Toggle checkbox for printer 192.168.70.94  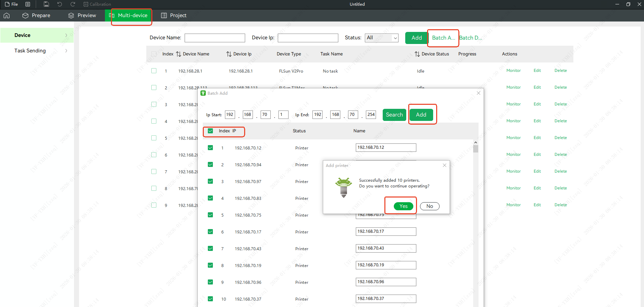pyautogui.click(x=211, y=165)
